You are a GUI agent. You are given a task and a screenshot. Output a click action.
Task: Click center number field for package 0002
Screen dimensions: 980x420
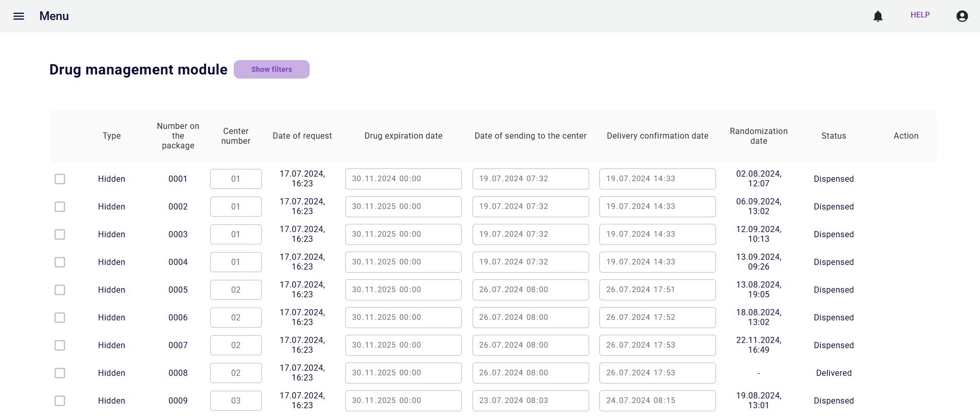[x=236, y=206]
